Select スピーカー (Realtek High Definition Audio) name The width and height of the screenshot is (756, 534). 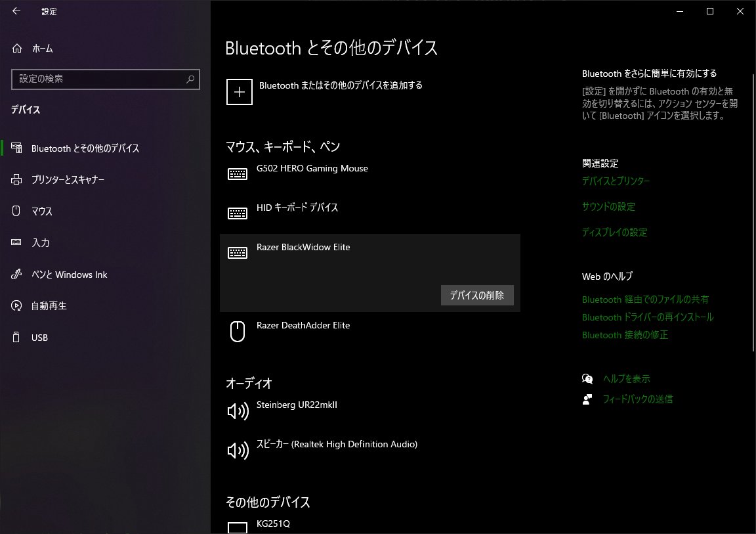click(337, 444)
